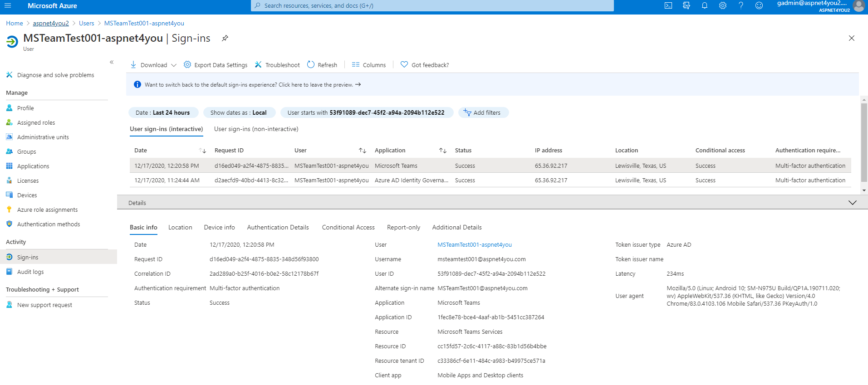Click the Administrative units icon
Viewport: 868px width, 385px height.
coord(10,137)
